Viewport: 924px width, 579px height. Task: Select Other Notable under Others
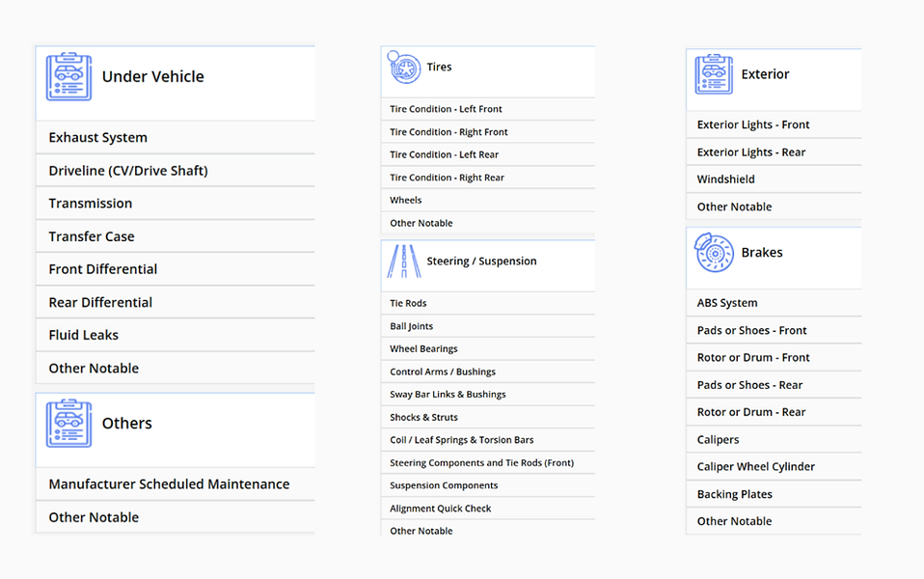[175, 517]
